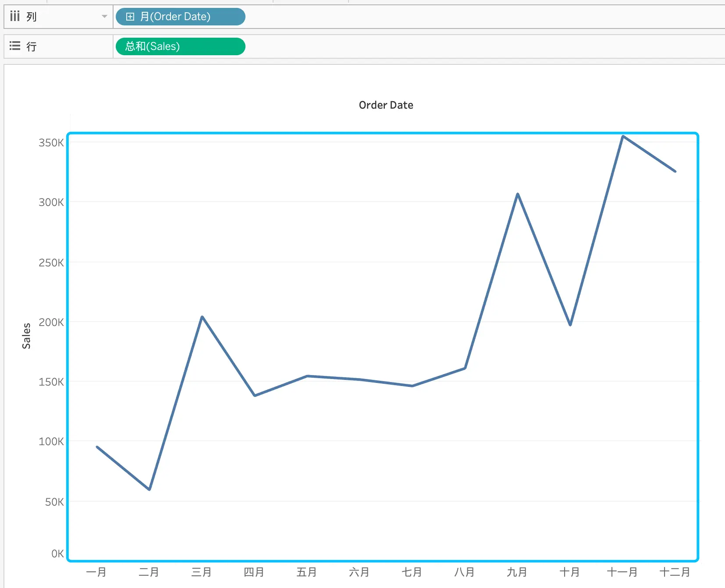Click the line's peak point at 十一月
The width and height of the screenshot is (725, 588).
[x=623, y=136]
